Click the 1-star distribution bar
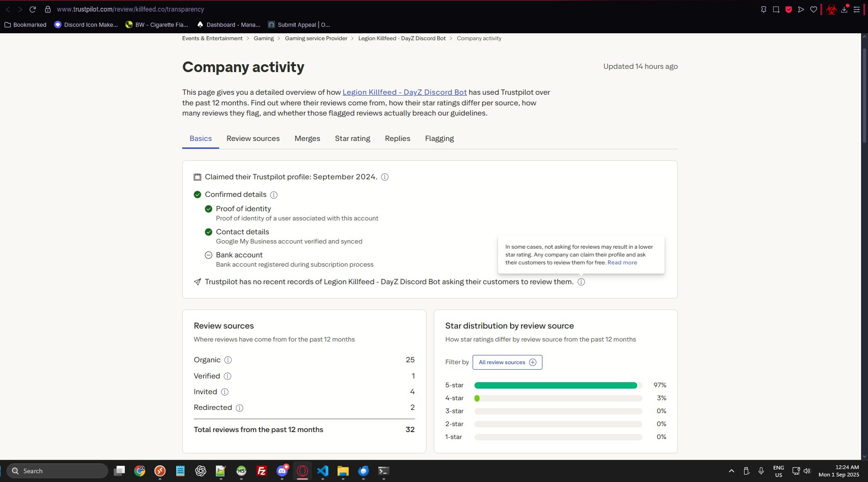This screenshot has height=482, width=868. pyautogui.click(x=558, y=437)
